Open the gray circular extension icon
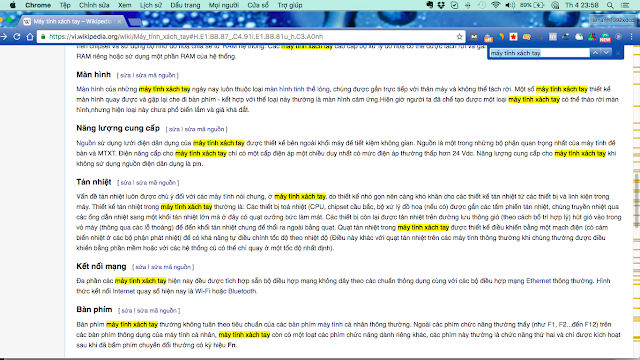Image resolution: width=640 pixels, height=360 pixels. point(618,37)
